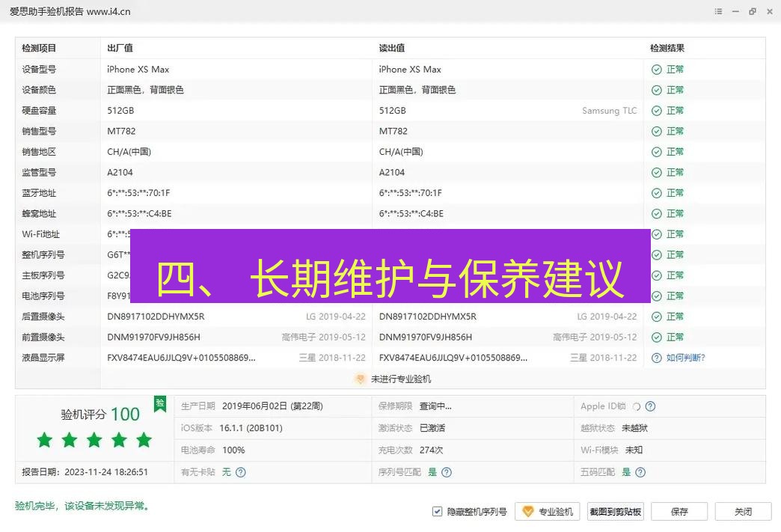Click the question mark beside 序列号匹配

coord(447,472)
